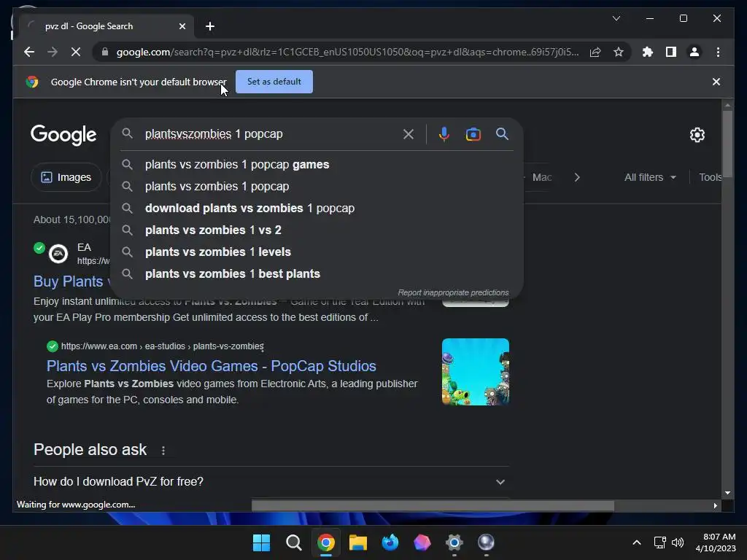Open the blue bird browser taskbar icon
The width and height of the screenshot is (747, 560).
click(390, 542)
